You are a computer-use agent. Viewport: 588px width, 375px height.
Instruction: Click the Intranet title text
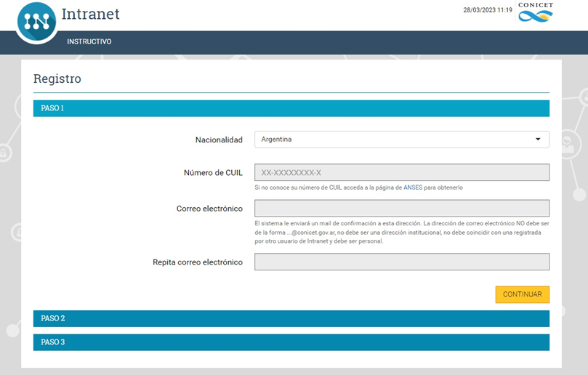[x=91, y=15]
